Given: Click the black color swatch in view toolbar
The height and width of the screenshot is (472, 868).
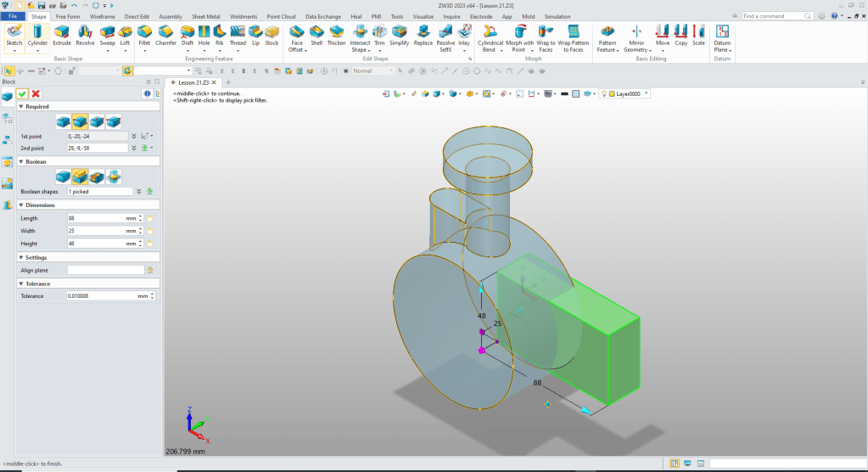Looking at the screenshot, I should (x=564, y=93).
